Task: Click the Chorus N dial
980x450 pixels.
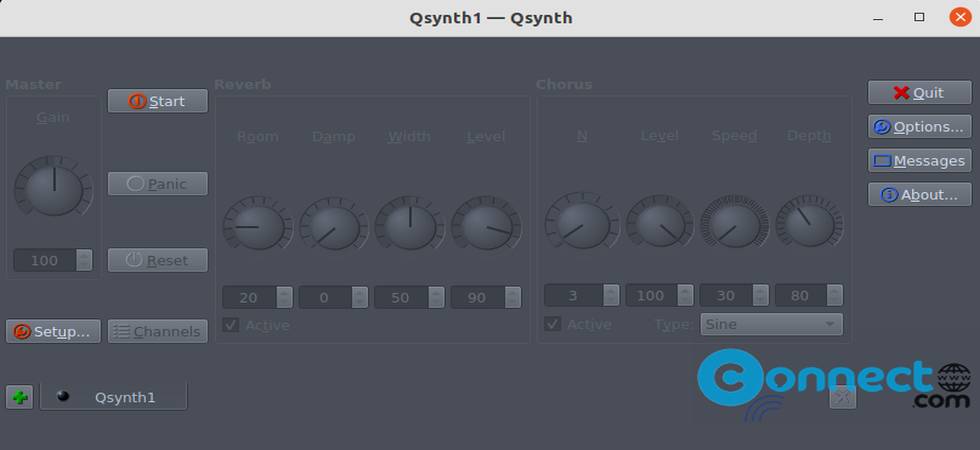Action: pyautogui.click(x=582, y=221)
